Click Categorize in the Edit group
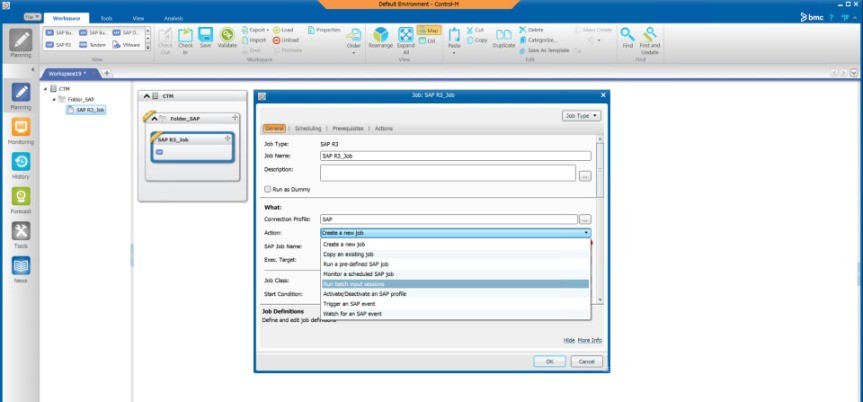 tap(538, 40)
